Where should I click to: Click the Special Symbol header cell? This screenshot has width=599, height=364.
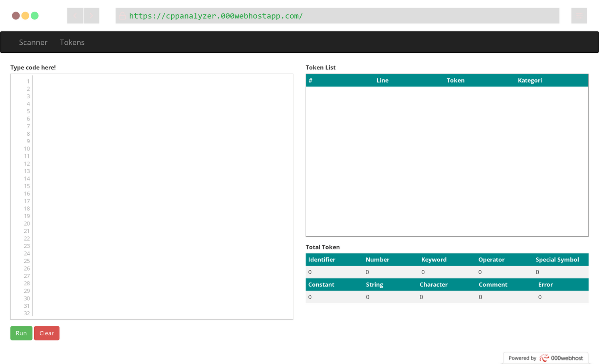557,259
